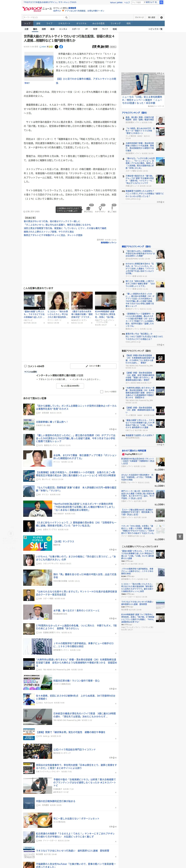Click the ログイン link
Screen dimensions: 186x868
coord(57,11)
